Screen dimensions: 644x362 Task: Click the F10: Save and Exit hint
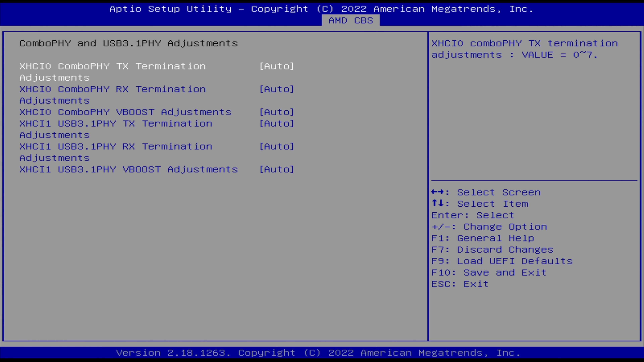point(489,273)
